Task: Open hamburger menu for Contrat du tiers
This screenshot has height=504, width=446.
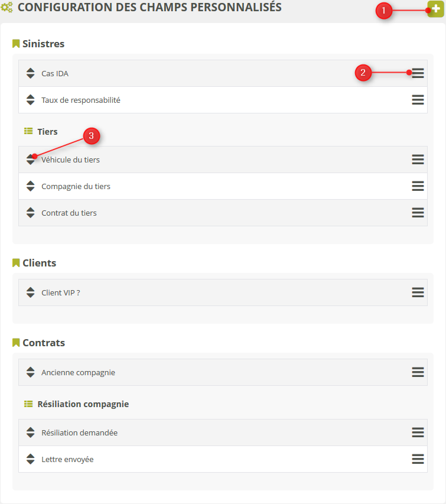Action: tap(418, 213)
